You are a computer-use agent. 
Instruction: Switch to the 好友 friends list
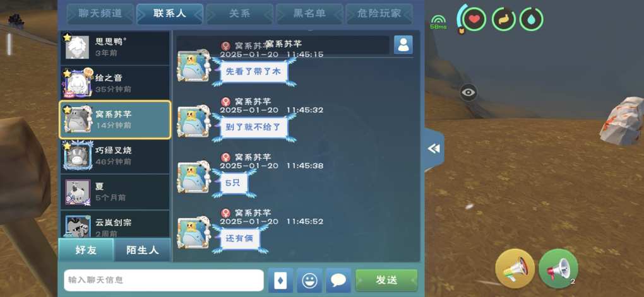coord(86,250)
